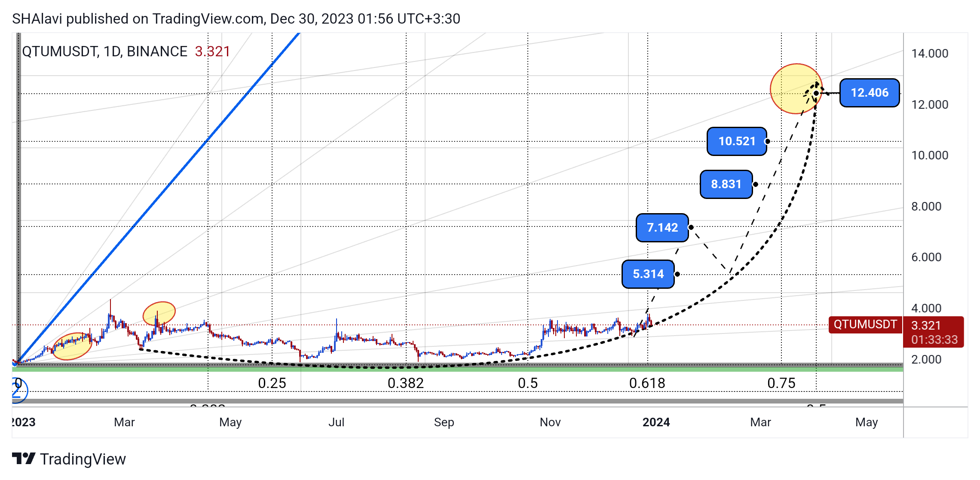Click the Nov time axis label
The image size is (980, 480).
(550, 422)
